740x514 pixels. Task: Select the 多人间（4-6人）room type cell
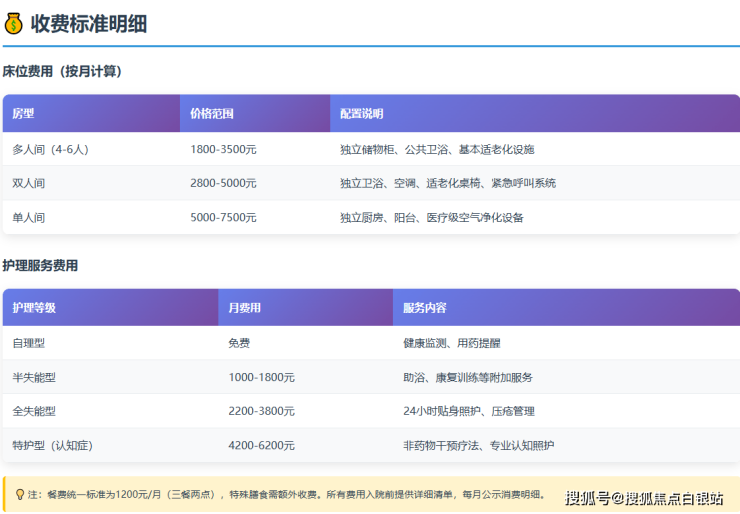(x=50, y=150)
